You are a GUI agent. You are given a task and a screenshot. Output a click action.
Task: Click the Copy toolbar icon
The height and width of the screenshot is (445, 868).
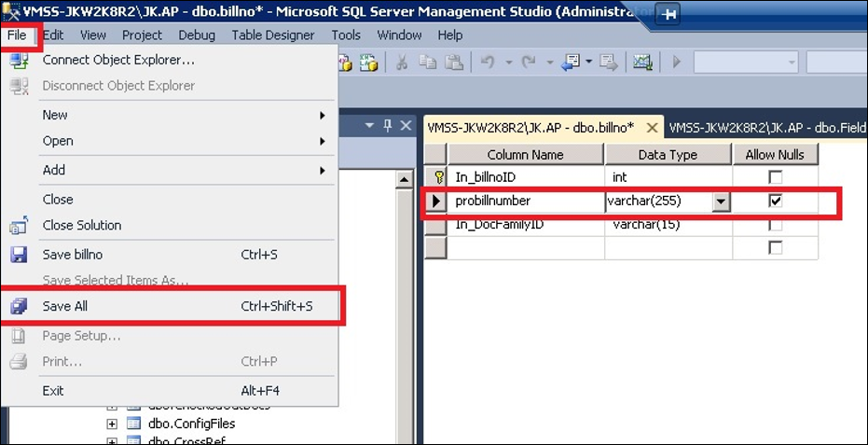tap(427, 63)
